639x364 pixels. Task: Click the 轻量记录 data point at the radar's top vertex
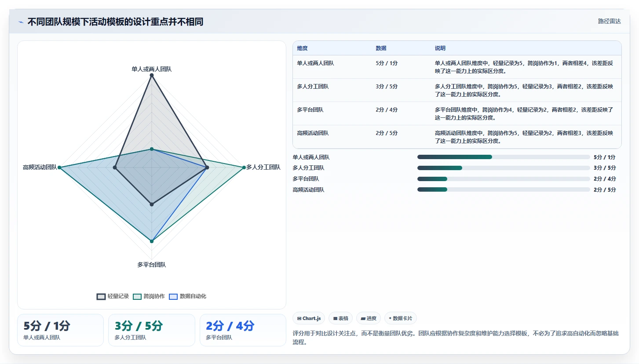pos(152,76)
